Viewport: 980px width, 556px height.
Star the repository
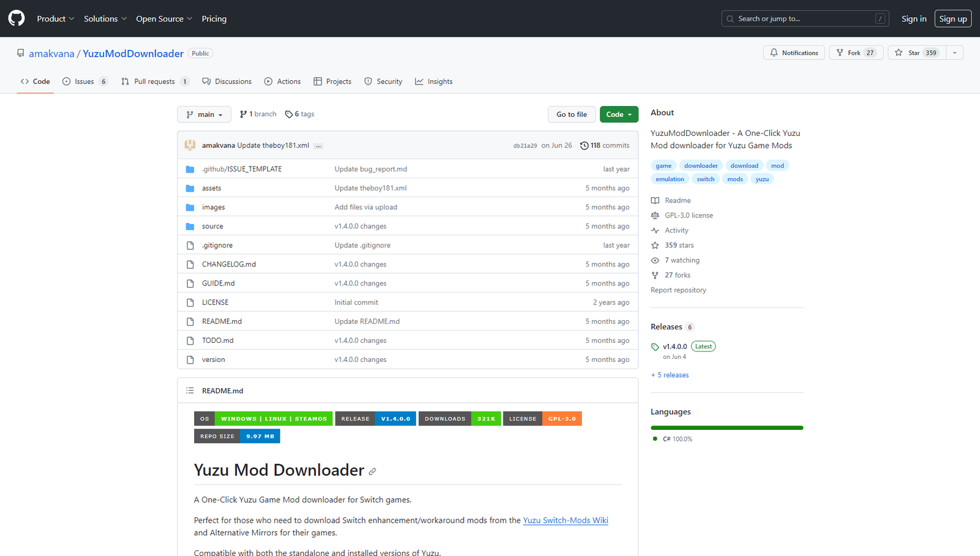coord(917,53)
